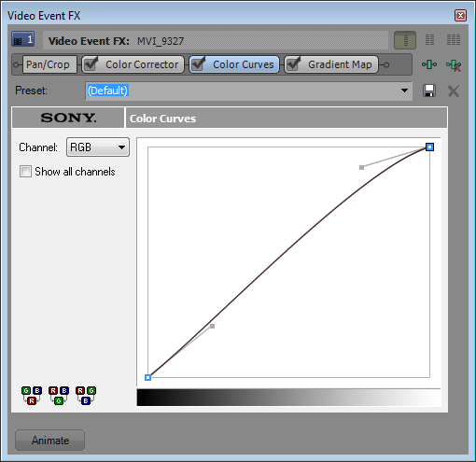The height and width of the screenshot is (462, 476).
Task: Click the Animate button
Action: 50,441
